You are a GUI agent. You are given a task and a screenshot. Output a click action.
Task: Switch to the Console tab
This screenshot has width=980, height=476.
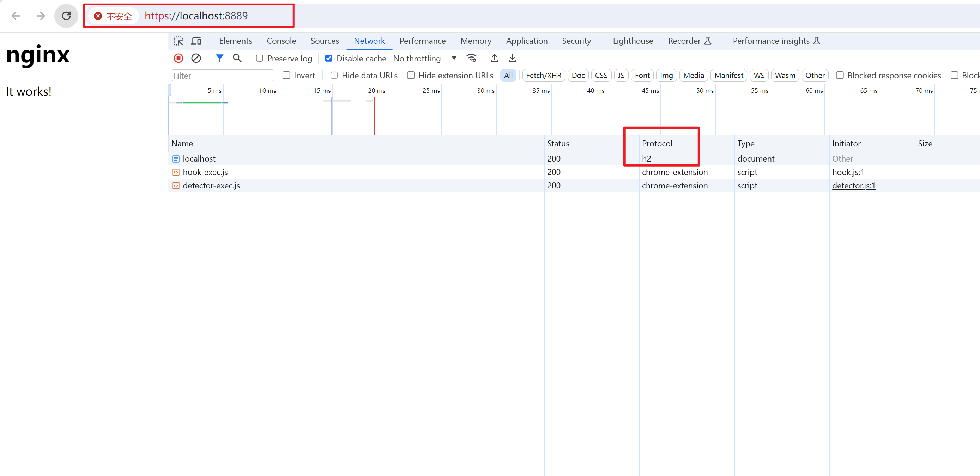point(281,41)
